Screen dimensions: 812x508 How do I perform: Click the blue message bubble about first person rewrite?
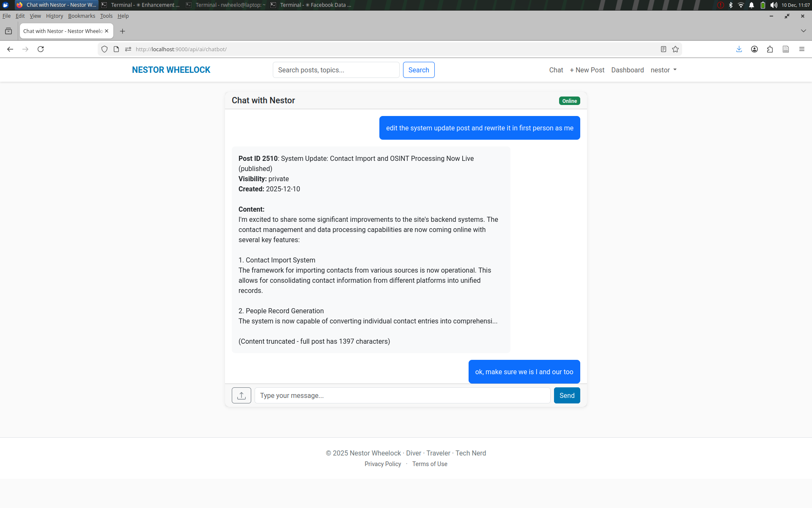pyautogui.click(x=480, y=127)
